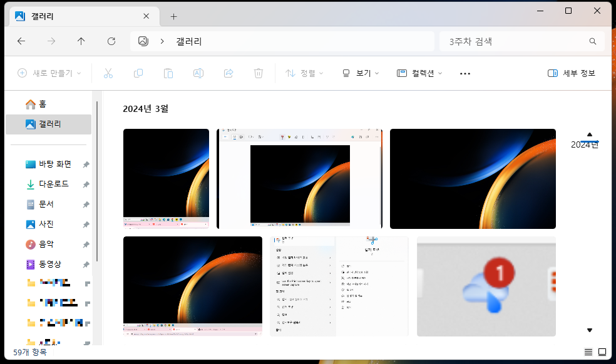The height and width of the screenshot is (364, 616).
Task: Click the navigation pane scrollbar
Action: (x=96, y=181)
